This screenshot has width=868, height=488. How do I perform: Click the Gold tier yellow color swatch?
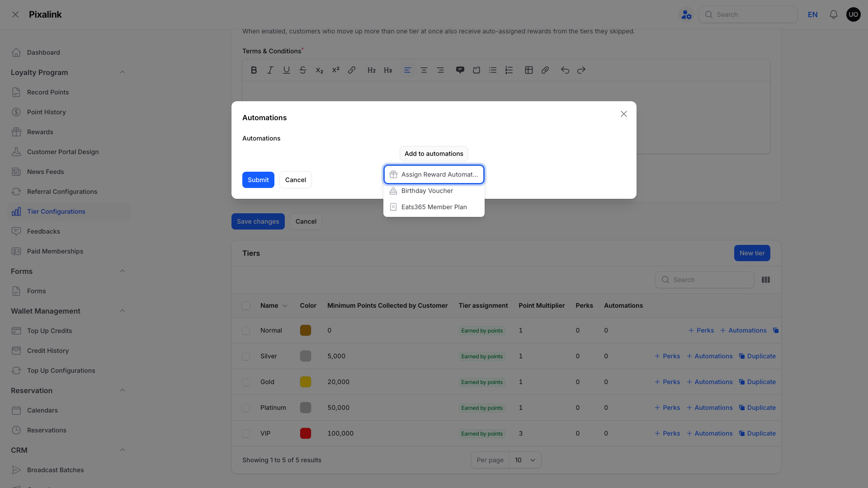(x=306, y=382)
